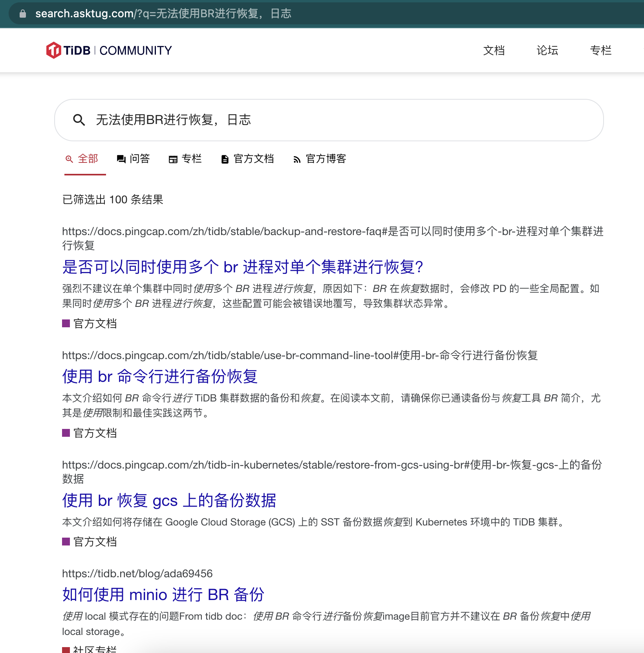Click the snippet starting with 强烈不建议在单个集群中
Viewport: 644px width, 653px height.
331,296
